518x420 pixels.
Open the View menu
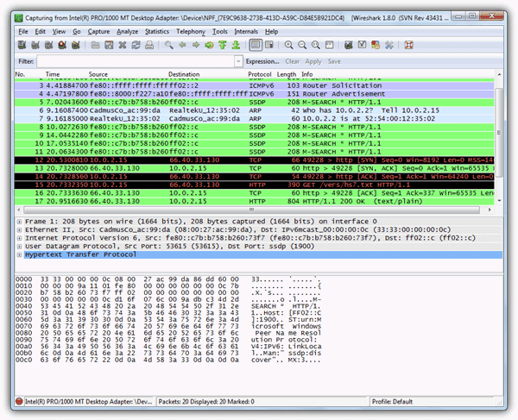[x=59, y=31]
